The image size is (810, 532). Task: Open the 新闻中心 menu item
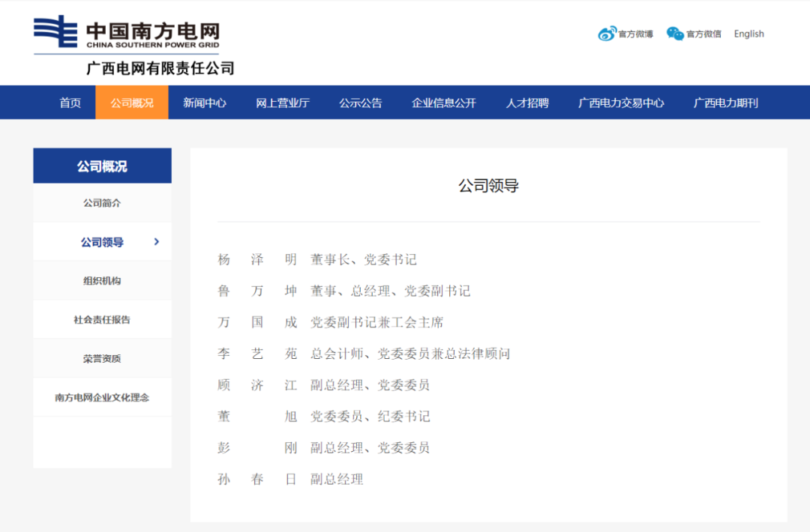click(205, 103)
